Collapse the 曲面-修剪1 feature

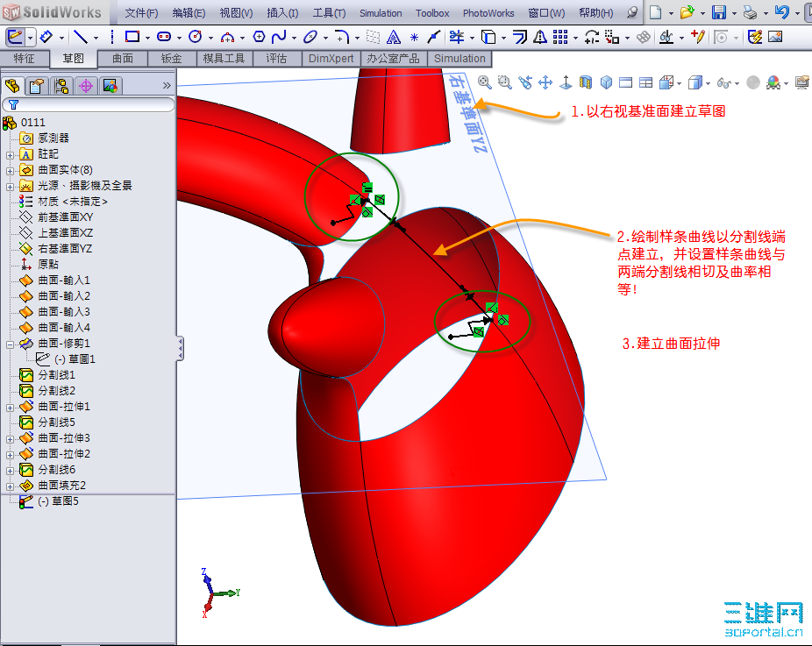coord(10,344)
